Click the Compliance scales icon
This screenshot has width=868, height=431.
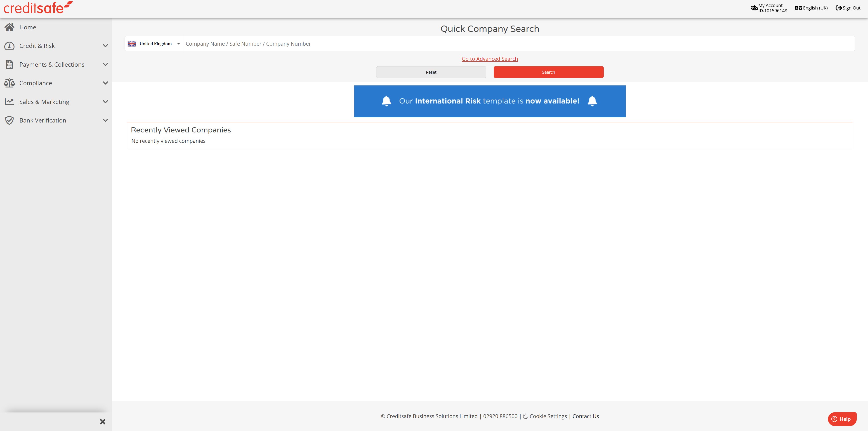9,83
